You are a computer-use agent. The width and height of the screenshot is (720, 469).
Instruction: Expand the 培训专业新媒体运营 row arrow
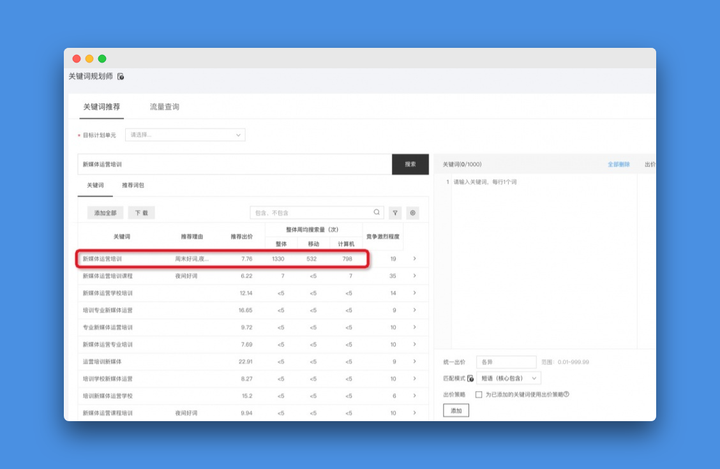coord(415,310)
